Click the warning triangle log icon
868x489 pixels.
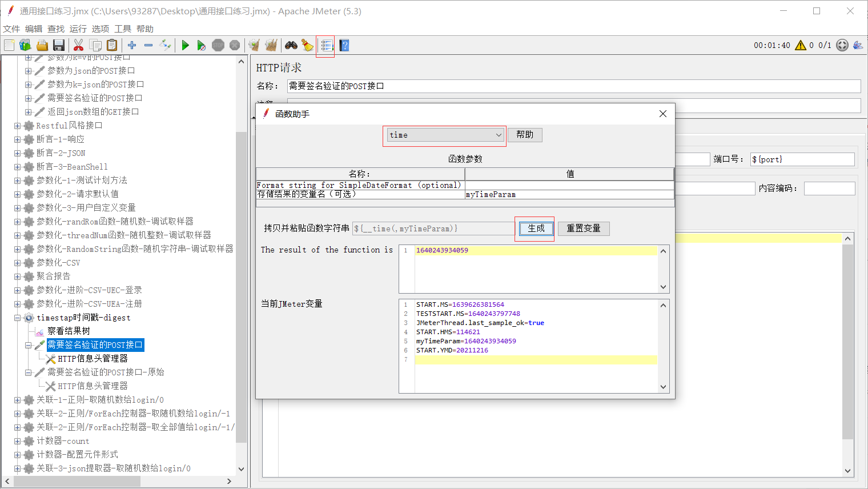point(801,45)
